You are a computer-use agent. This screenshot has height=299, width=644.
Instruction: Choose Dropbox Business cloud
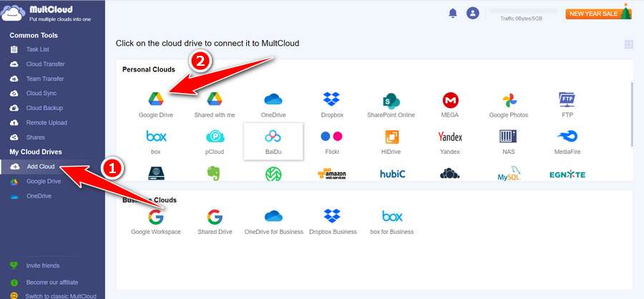pyautogui.click(x=332, y=222)
